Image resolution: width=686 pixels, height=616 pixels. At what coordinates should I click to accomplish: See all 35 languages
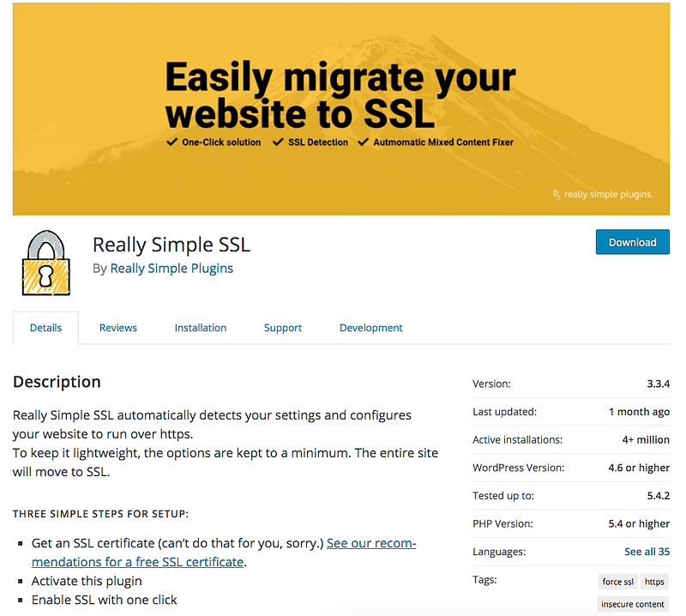tap(647, 552)
